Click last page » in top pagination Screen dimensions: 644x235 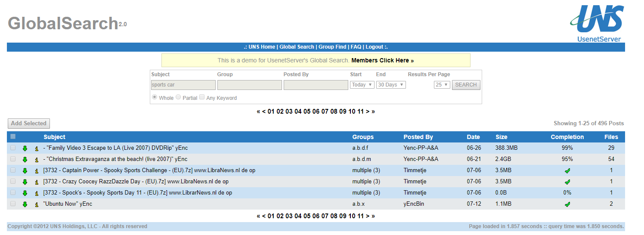pyautogui.click(x=373, y=111)
